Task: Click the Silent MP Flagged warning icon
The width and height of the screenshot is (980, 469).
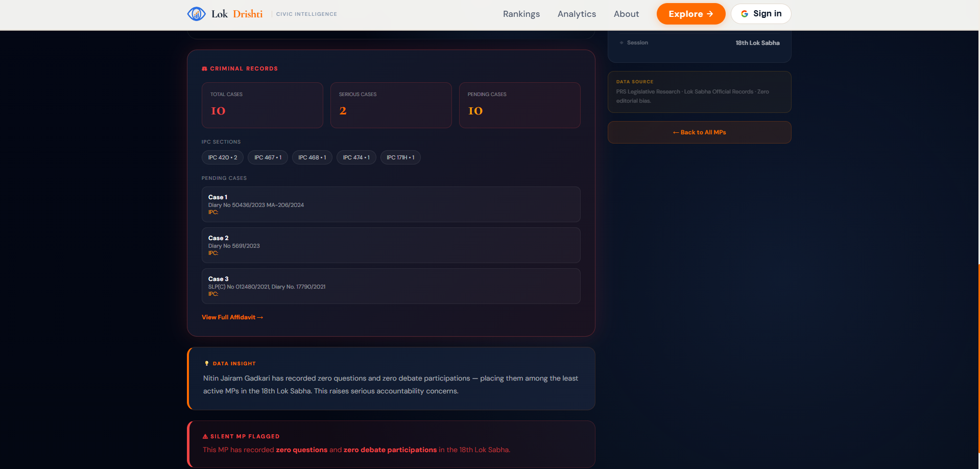Action: [x=205, y=436]
